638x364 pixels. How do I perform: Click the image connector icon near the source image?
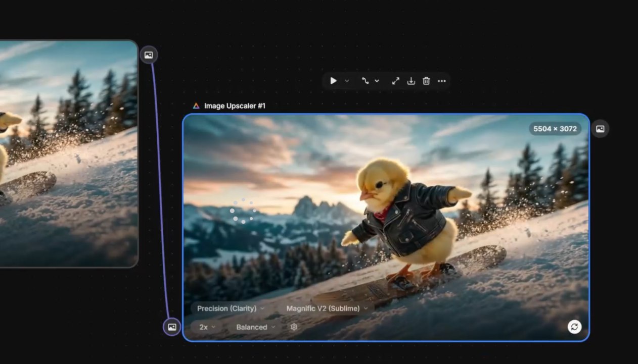(148, 55)
